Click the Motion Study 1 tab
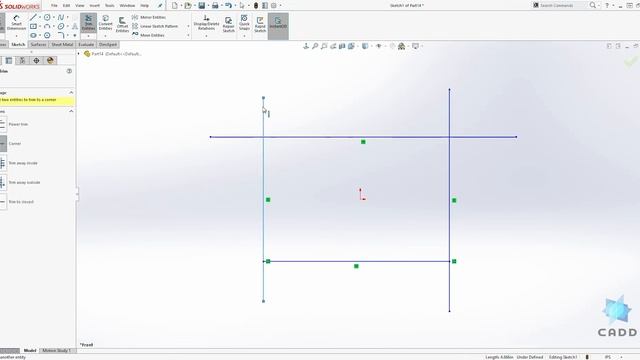 tap(56, 351)
